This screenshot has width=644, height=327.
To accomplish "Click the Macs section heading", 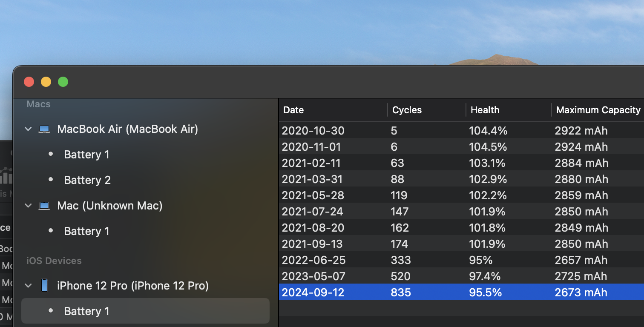I will coord(38,104).
